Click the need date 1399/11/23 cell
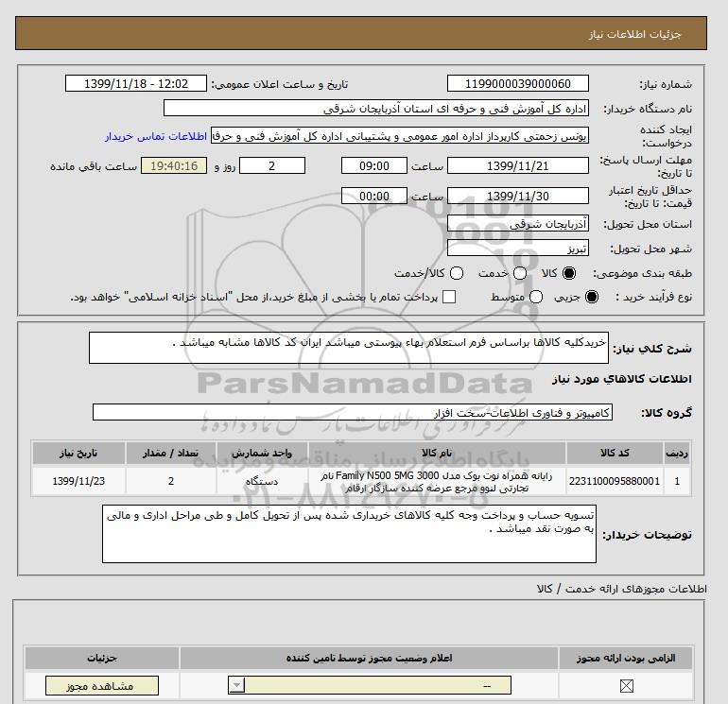 pos(78,481)
